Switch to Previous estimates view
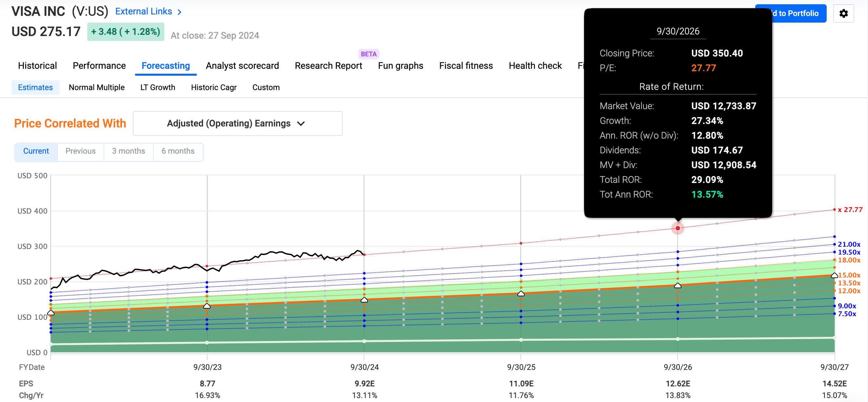868x402 pixels. click(80, 151)
